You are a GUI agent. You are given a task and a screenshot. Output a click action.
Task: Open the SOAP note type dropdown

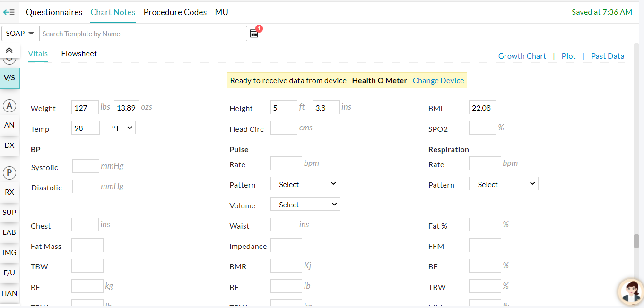pos(20,33)
